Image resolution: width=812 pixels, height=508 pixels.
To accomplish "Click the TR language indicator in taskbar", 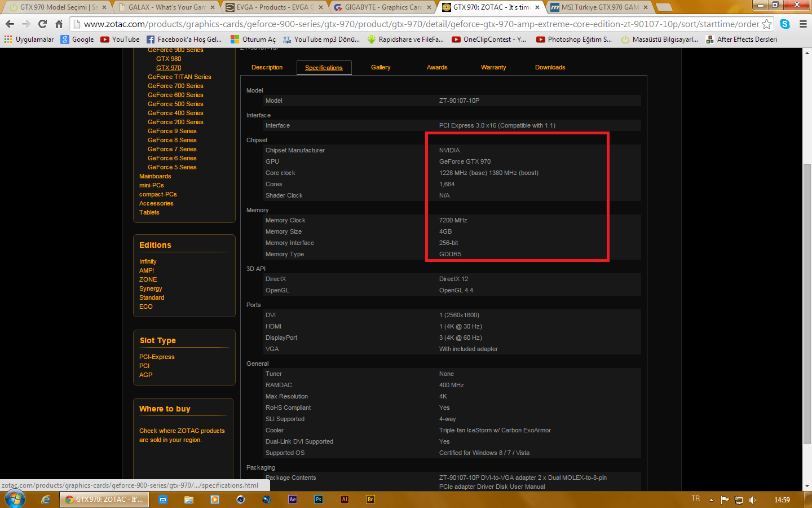I will (x=696, y=499).
